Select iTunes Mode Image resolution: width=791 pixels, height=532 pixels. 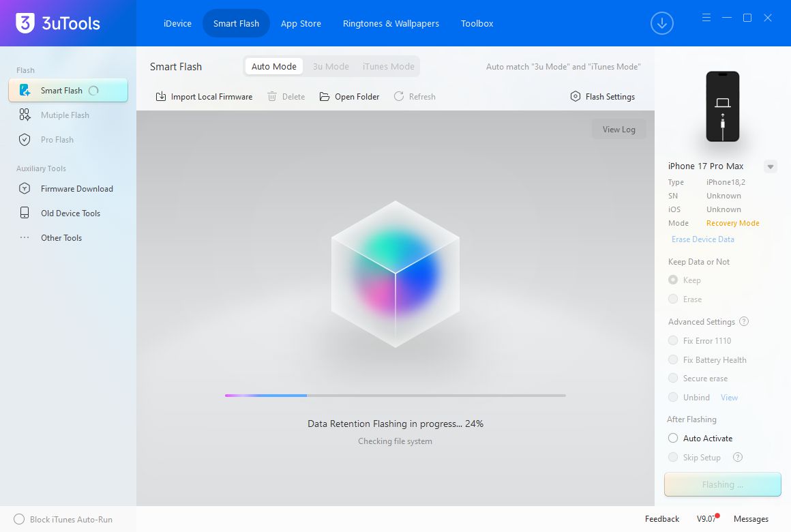[x=388, y=66]
